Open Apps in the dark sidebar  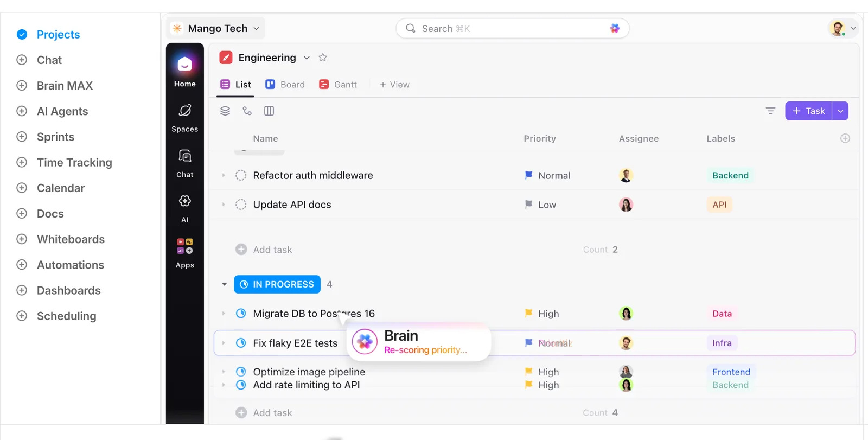pyautogui.click(x=185, y=253)
